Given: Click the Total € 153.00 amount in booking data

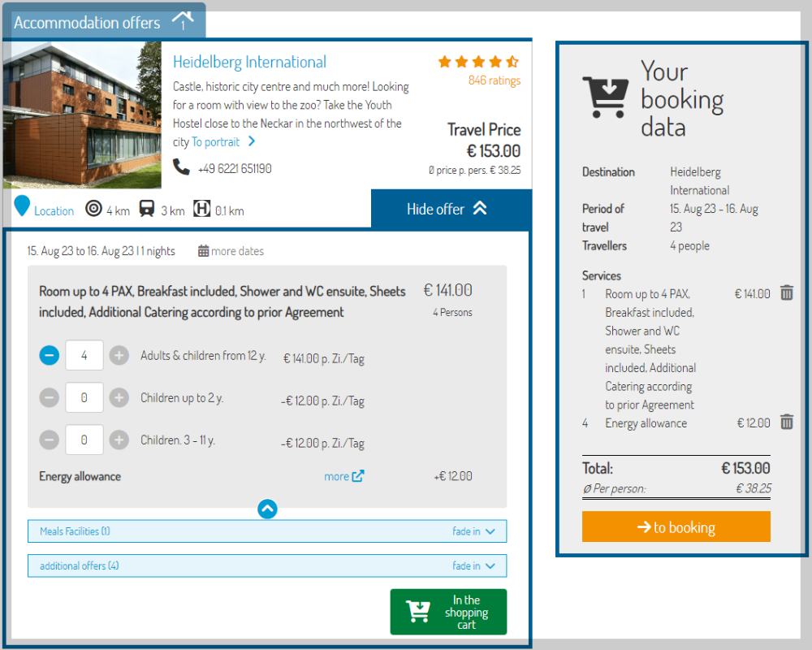Looking at the screenshot, I should [745, 468].
